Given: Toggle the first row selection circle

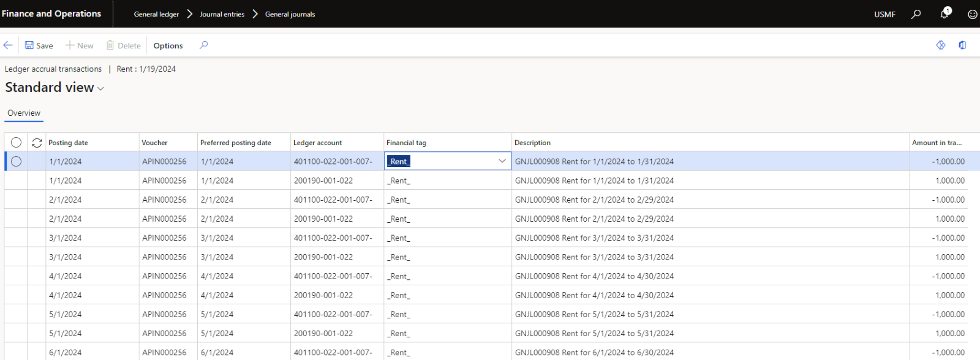Looking at the screenshot, I should click(17, 162).
